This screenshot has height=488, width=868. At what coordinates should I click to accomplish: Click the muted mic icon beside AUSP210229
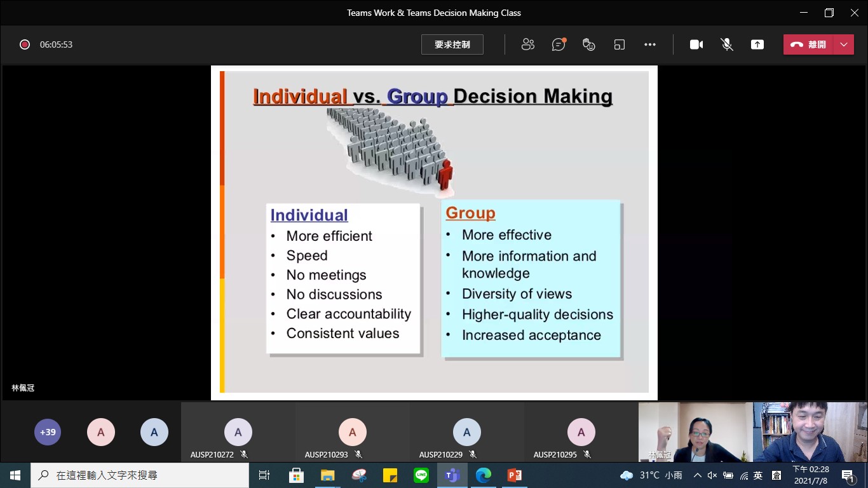point(473,454)
